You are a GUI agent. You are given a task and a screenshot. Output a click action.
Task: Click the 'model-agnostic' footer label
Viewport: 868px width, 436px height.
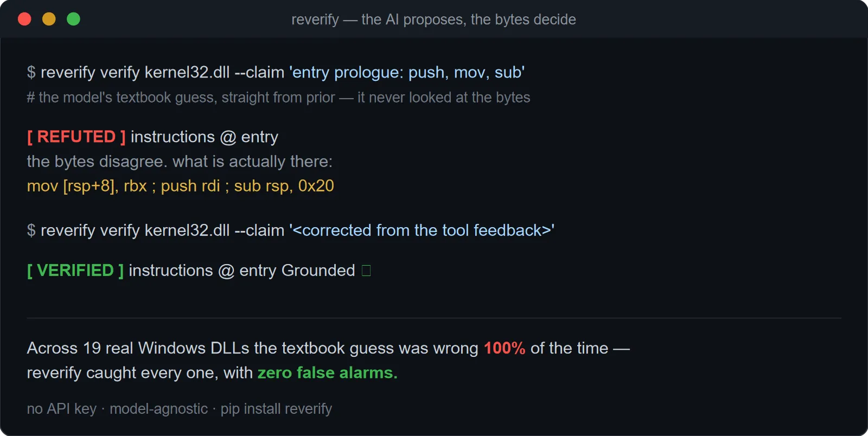click(159, 409)
